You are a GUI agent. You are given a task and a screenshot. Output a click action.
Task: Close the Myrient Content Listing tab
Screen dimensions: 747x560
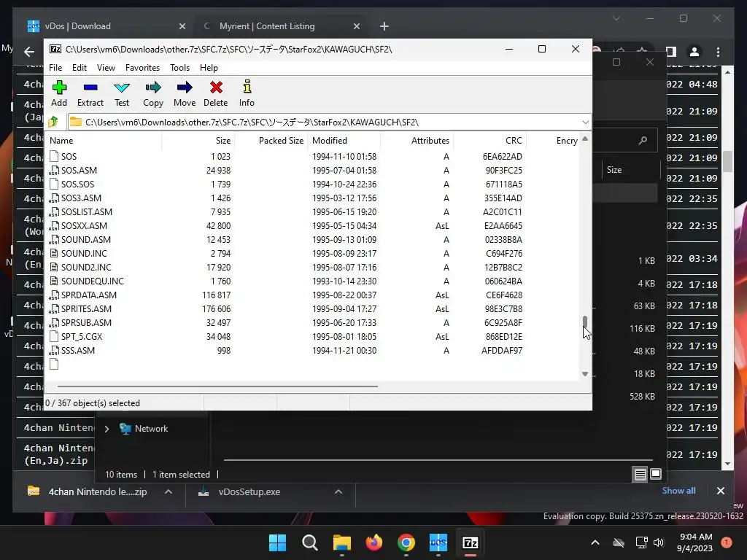pos(356,26)
